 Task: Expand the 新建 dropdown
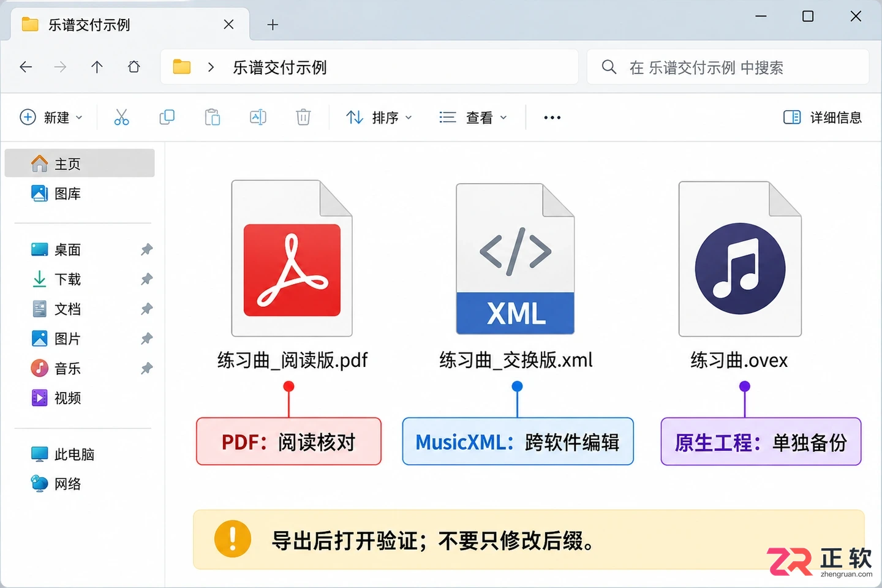pyautogui.click(x=51, y=117)
